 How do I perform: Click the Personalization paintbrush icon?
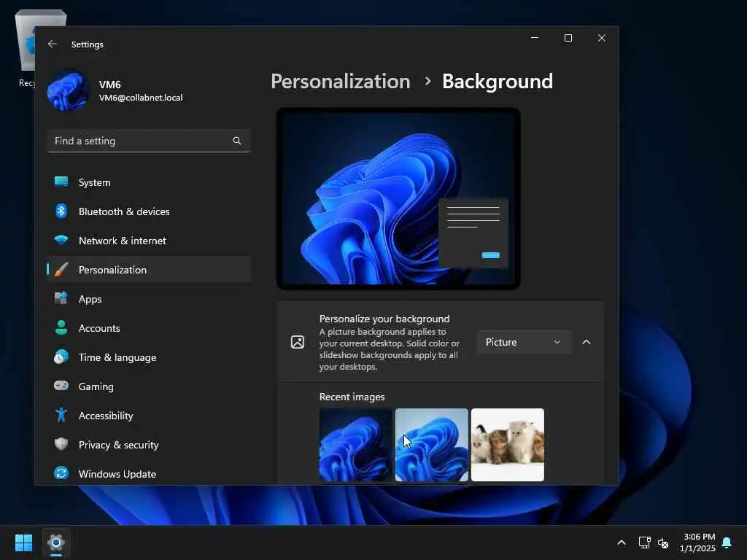coord(61,270)
